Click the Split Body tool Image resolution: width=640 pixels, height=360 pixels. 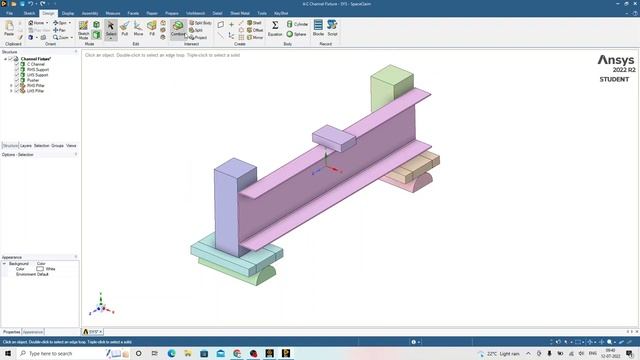pos(200,23)
